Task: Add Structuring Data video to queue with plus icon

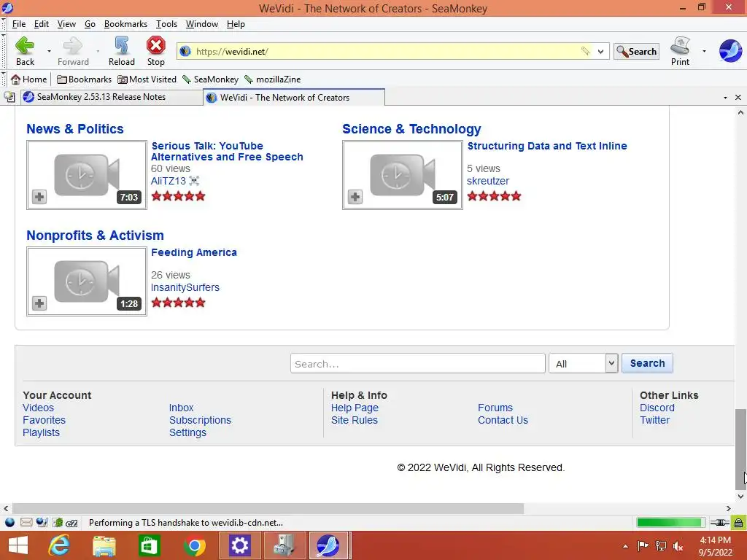Action: point(355,197)
